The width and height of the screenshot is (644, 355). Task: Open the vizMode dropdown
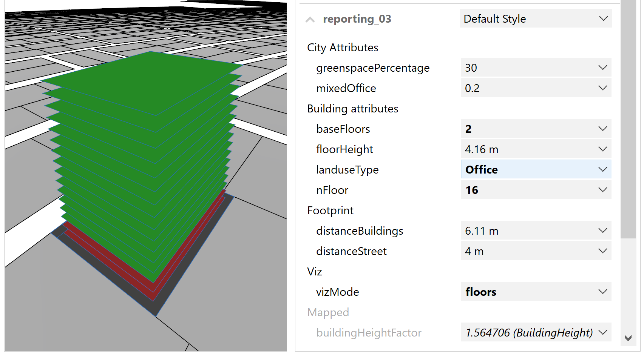pos(602,291)
